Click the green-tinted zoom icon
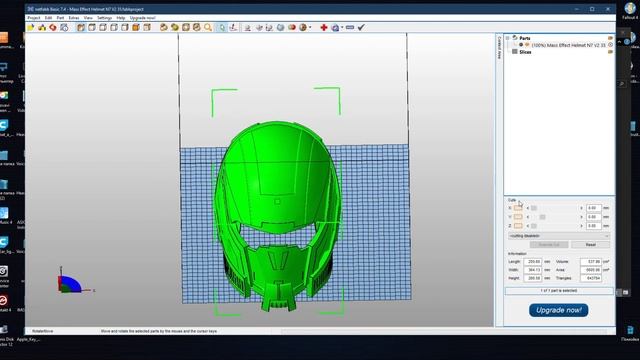 [175, 27]
